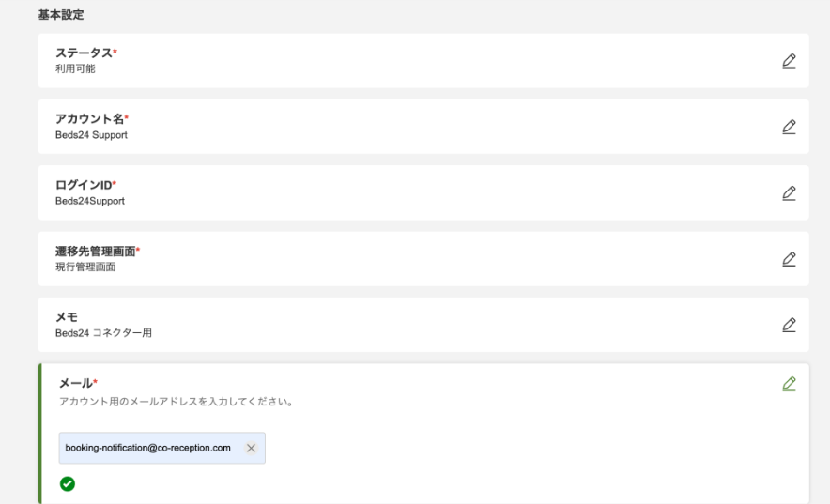This screenshot has width=830, height=504.
Task: Open editing for 遷移先管理画面 with pencil icon
Action: (789, 259)
